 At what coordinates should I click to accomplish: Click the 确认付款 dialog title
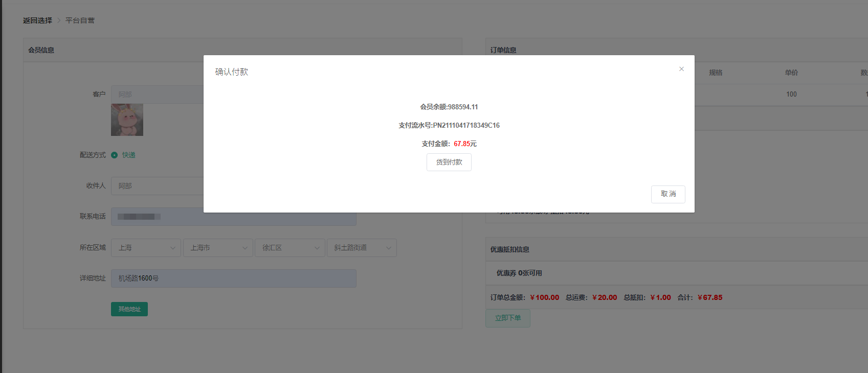point(232,72)
